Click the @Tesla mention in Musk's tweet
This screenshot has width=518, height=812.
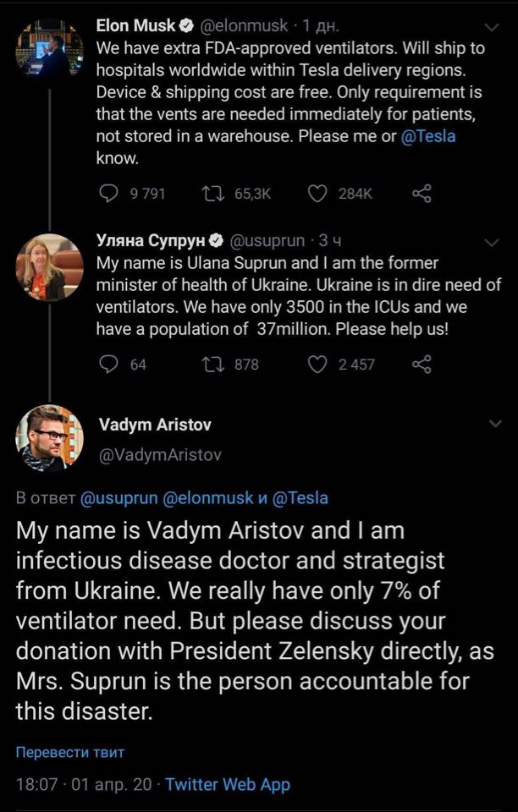pos(428,136)
